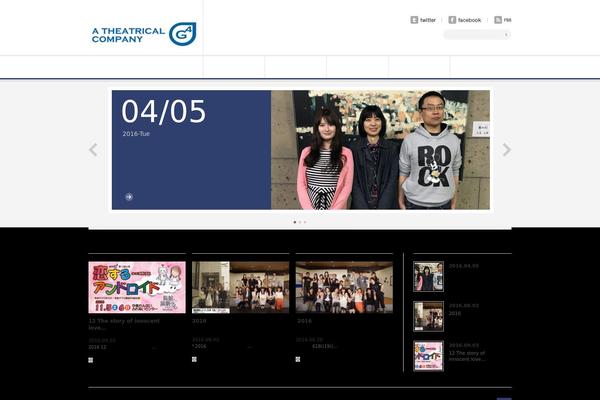This screenshot has height=400, width=600.
Task: Select the first carousel pagination dot
Action: (x=295, y=222)
